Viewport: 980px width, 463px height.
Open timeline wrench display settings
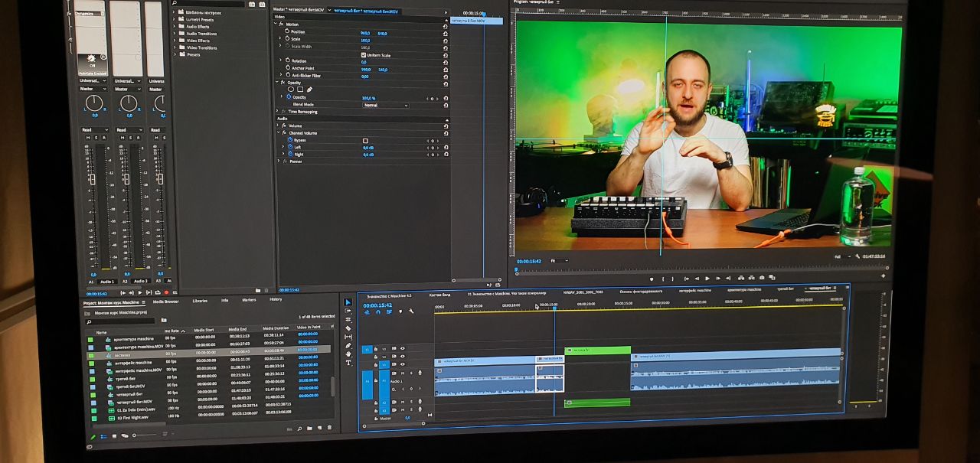coord(411,311)
